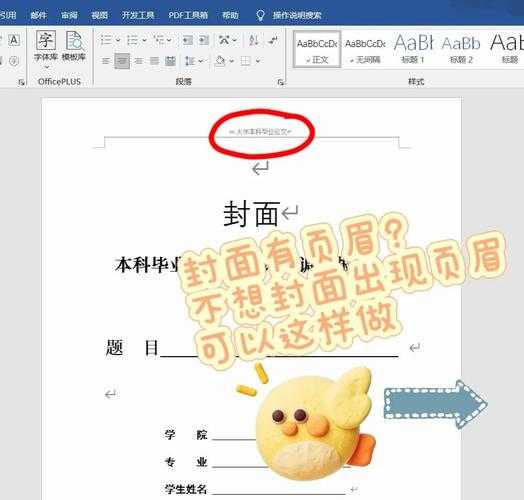Open the PDF工具箱 tab

click(188, 15)
